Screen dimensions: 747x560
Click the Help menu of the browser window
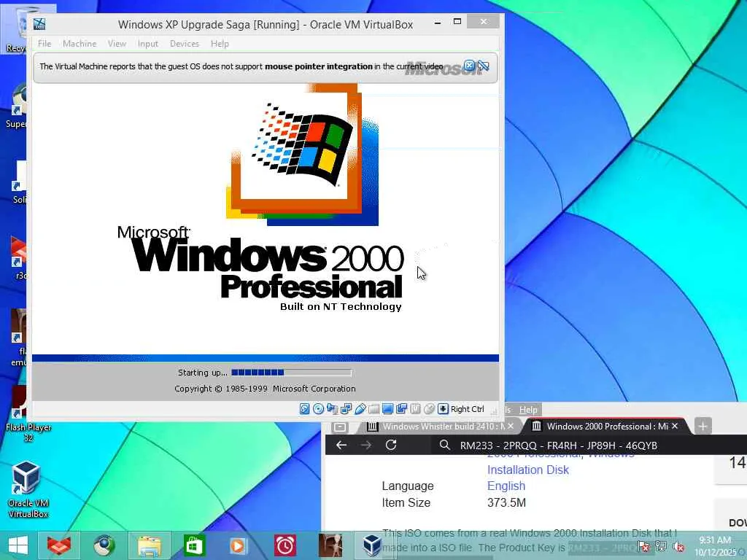point(528,410)
